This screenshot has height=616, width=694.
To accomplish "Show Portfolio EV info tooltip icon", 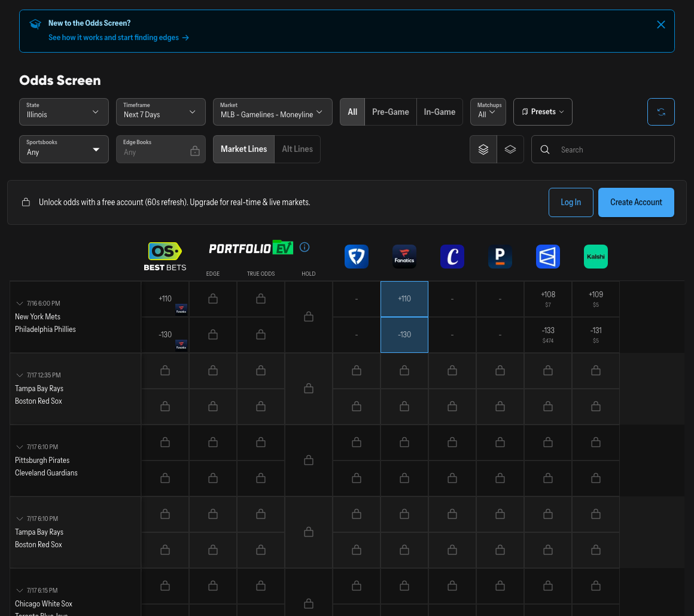I will tap(305, 247).
